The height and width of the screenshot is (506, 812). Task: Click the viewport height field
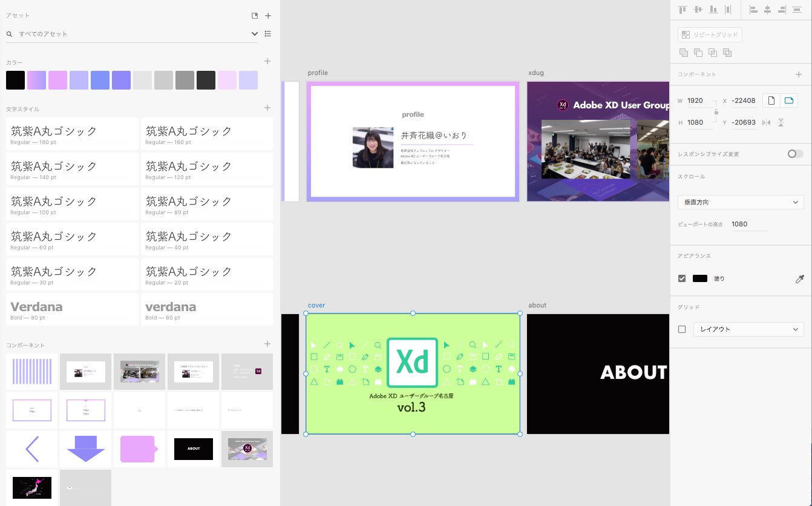tap(749, 224)
